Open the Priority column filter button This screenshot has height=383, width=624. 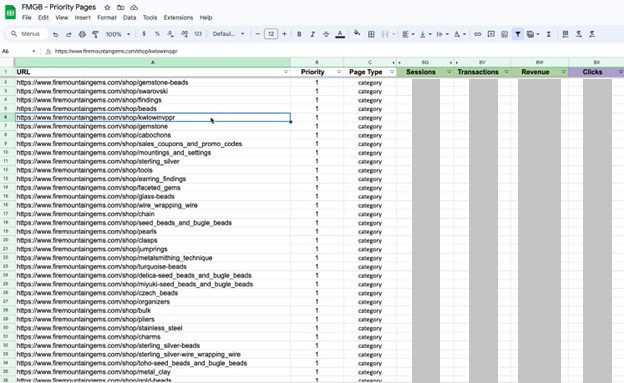[339, 72]
